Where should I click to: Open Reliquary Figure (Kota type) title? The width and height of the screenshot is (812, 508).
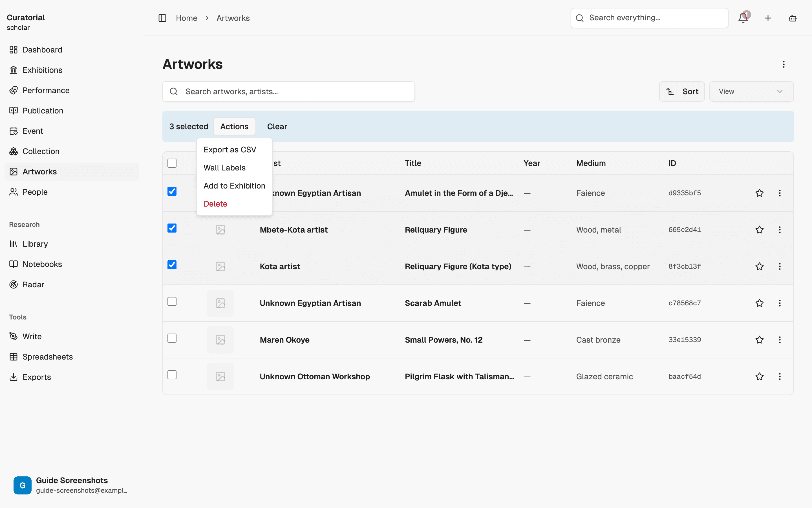point(458,266)
